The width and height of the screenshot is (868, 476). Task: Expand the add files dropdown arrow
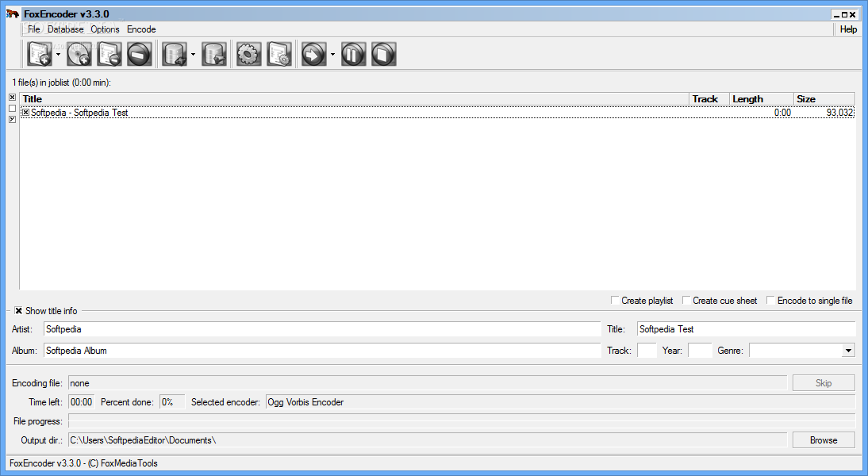[58, 54]
